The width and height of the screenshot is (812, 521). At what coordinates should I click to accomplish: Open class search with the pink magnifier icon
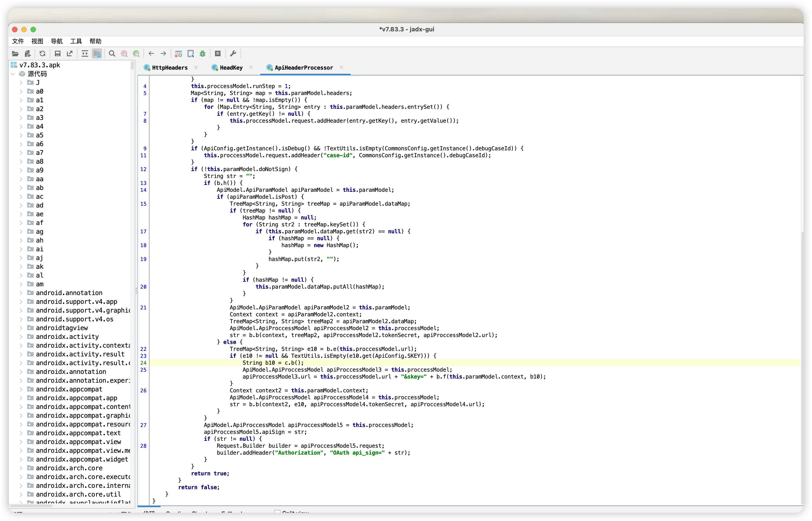click(x=124, y=53)
